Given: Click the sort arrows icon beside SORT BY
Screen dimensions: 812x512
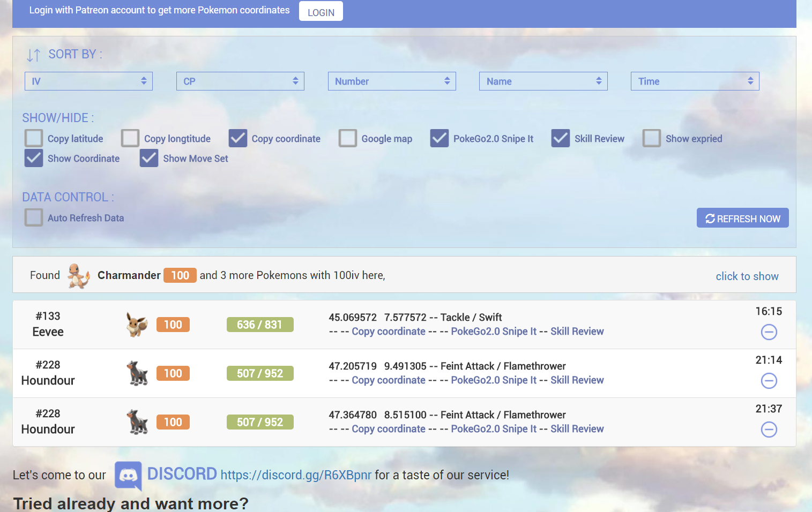Looking at the screenshot, I should pyautogui.click(x=33, y=55).
